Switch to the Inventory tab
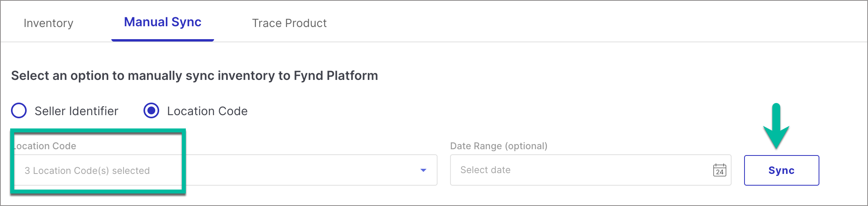Image resolution: width=868 pixels, height=206 pixels. point(49,23)
